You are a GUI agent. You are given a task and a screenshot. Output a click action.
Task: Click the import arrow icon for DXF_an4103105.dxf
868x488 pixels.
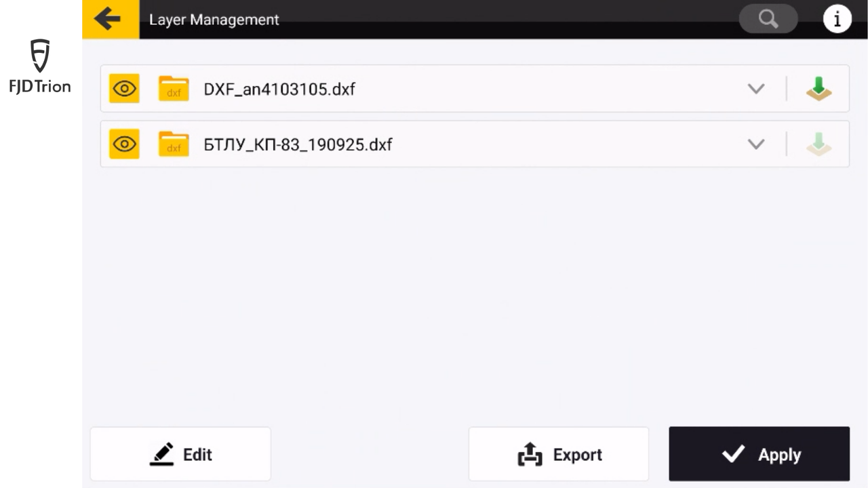[818, 89]
